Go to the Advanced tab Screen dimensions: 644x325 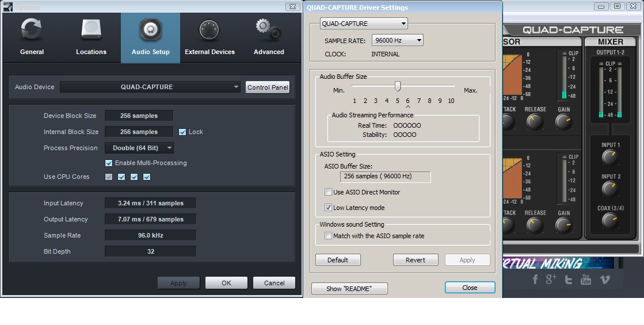[269, 38]
